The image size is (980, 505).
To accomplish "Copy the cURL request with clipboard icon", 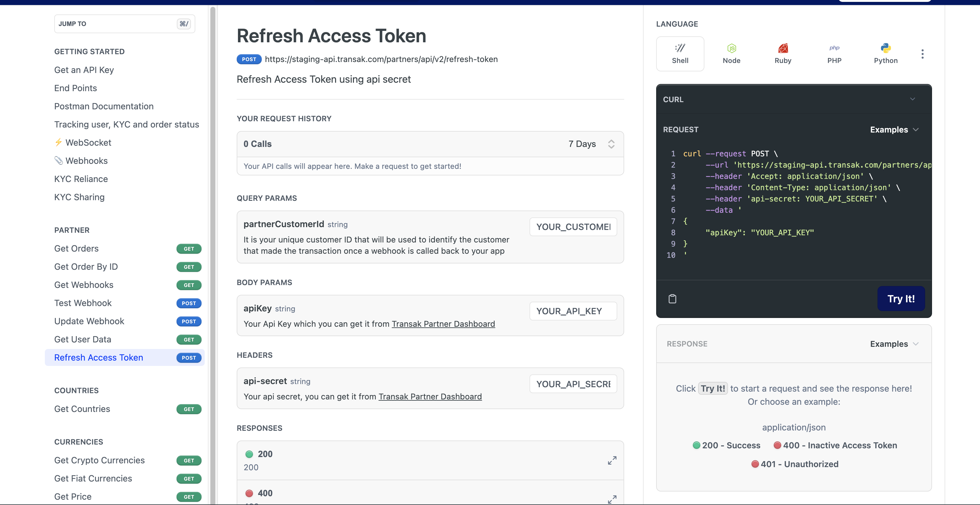I will pyautogui.click(x=672, y=299).
